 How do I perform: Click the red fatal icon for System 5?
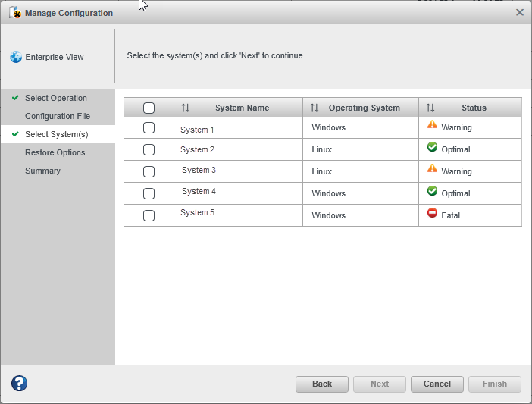[x=432, y=214]
